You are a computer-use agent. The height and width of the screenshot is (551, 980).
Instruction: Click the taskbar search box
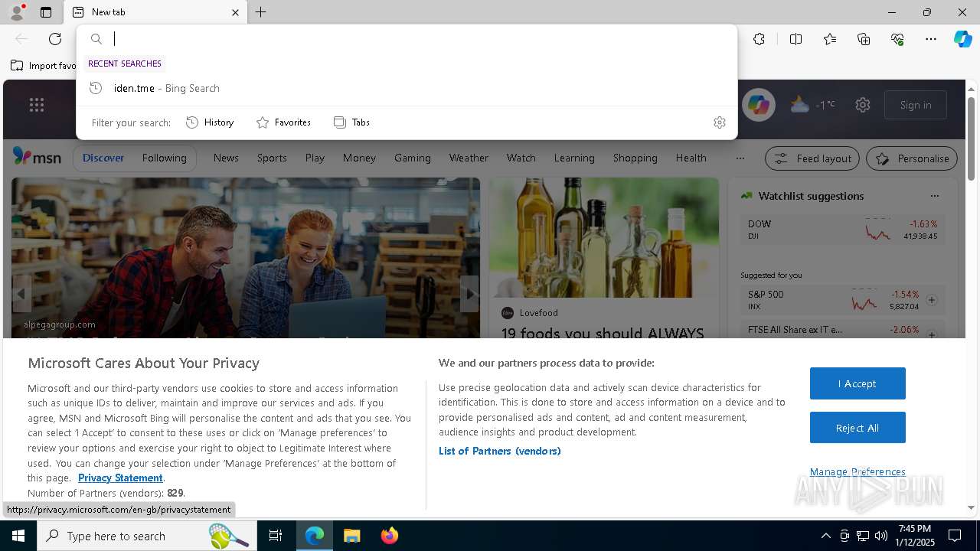[x=147, y=536]
